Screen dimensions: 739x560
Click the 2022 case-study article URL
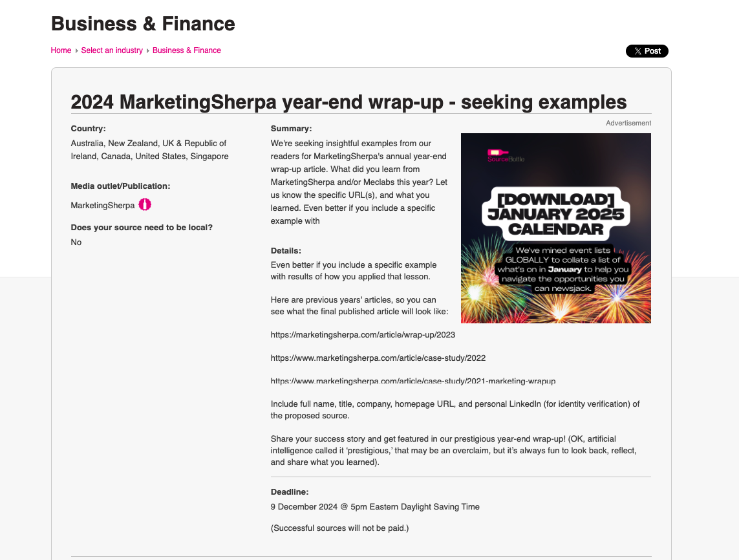(x=378, y=358)
